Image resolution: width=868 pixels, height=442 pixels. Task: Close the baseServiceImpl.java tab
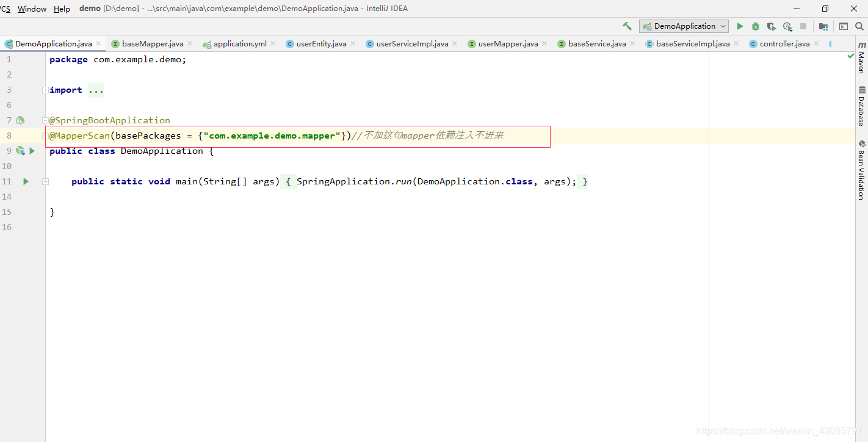pos(736,44)
